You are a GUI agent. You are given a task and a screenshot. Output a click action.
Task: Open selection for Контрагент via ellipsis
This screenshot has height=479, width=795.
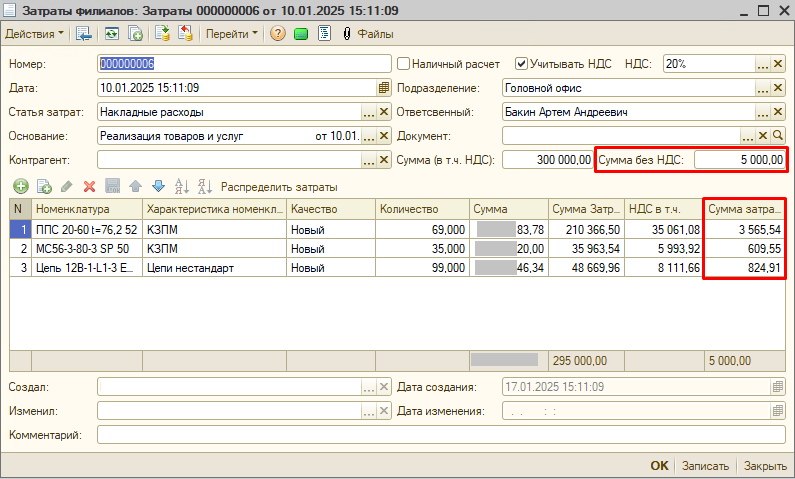(x=369, y=160)
